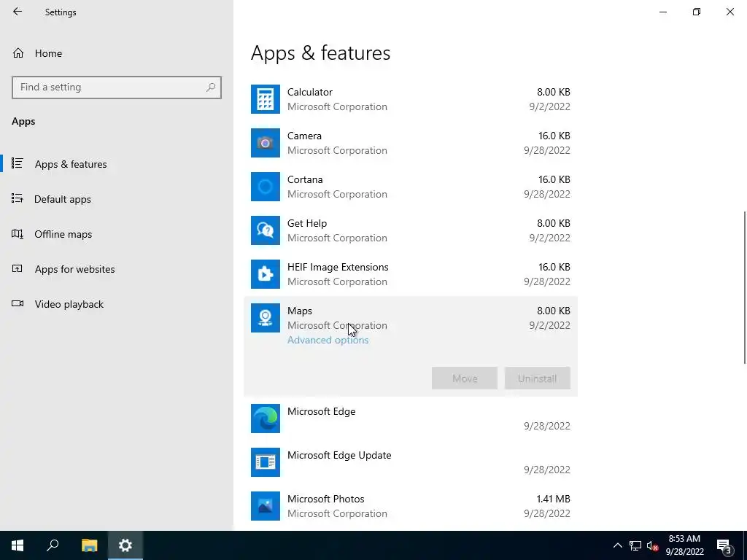This screenshot has width=747, height=560.
Task: Minimize the Settings window
Action: pyautogui.click(x=662, y=12)
